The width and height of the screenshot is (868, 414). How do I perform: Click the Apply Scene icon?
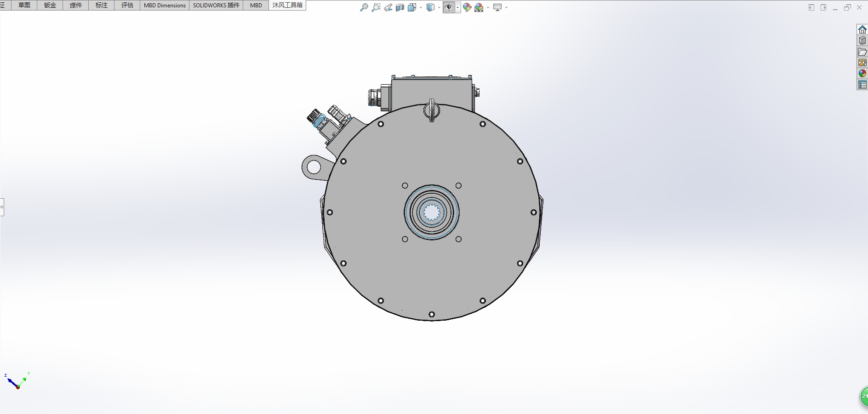pyautogui.click(x=479, y=7)
